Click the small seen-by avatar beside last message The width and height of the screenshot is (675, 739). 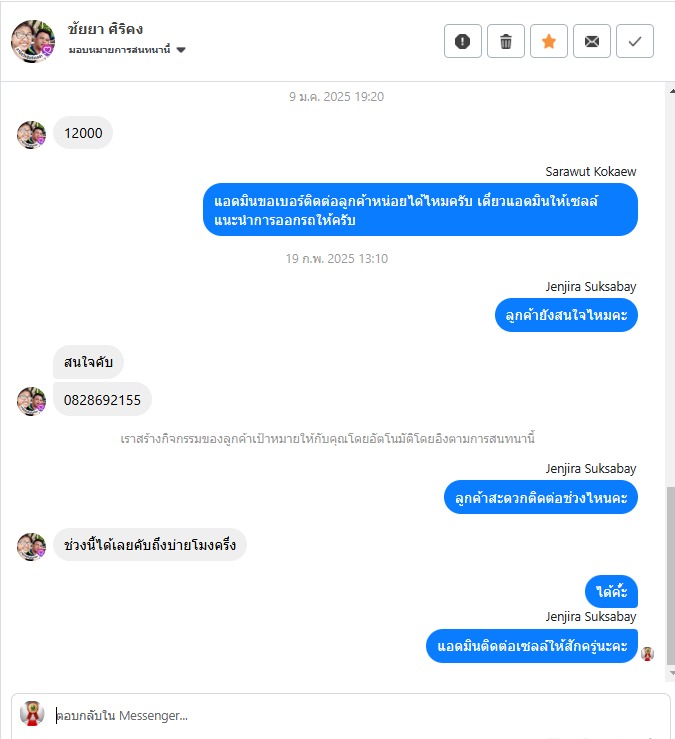(647, 654)
